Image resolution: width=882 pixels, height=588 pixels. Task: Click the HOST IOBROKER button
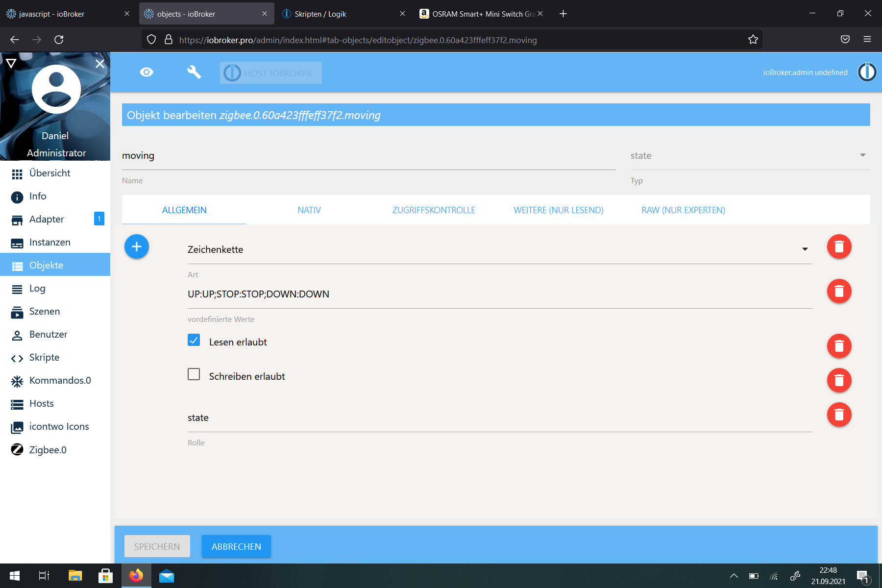271,73
